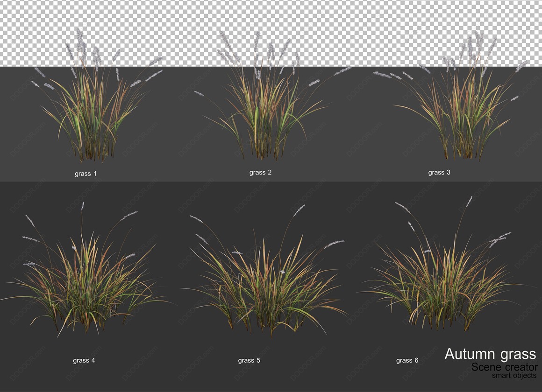Click the 'smart objects' caption text

[x=514, y=375]
